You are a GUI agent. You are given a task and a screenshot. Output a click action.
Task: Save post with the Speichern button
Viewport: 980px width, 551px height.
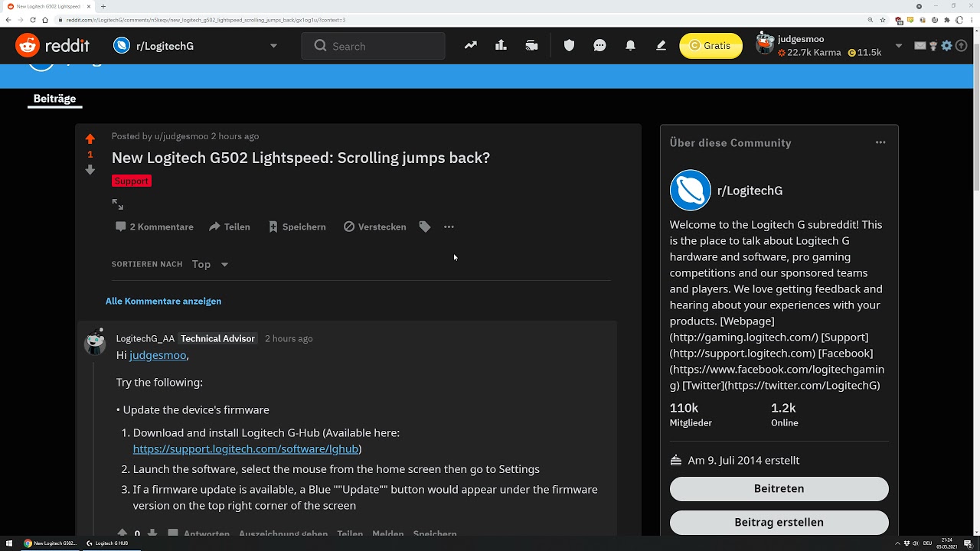297,227
